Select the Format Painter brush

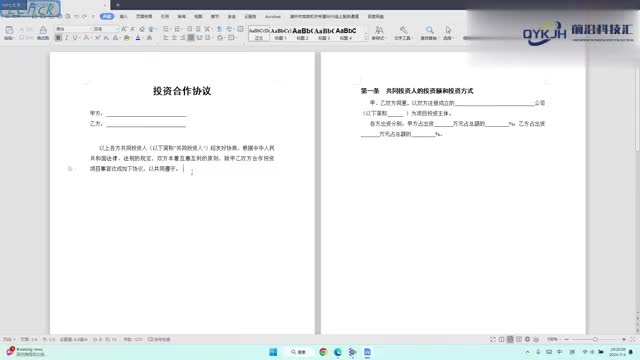[x=43, y=30]
